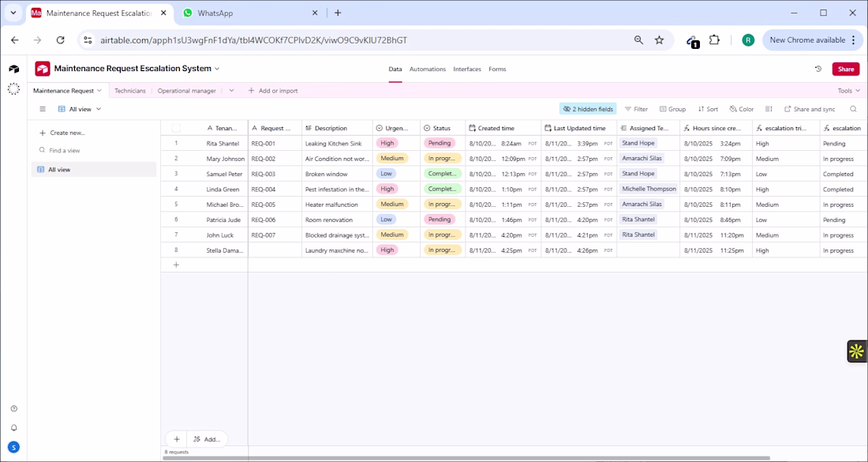Open the notifications bell icon
Screen dimensions: 868x462
(x=13, y=428)
